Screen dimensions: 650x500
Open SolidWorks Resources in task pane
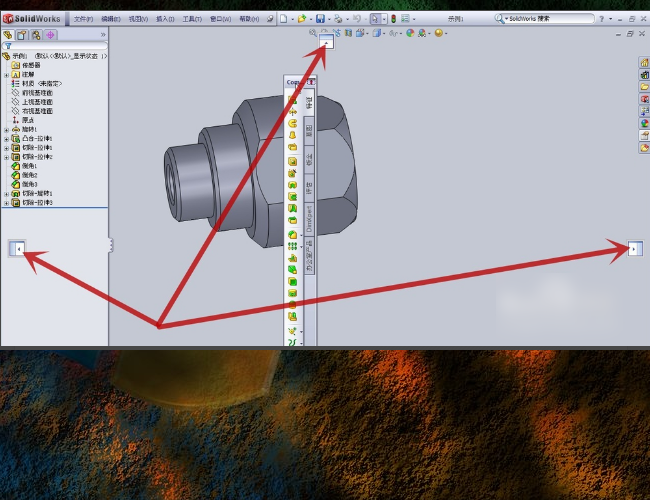coord(644,63)
